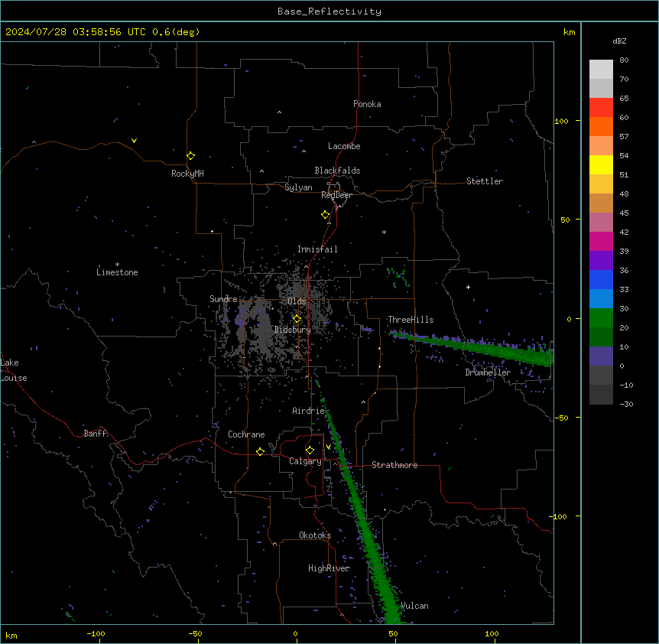Click the yellow diamond marker at Calgary

[310, 450]
